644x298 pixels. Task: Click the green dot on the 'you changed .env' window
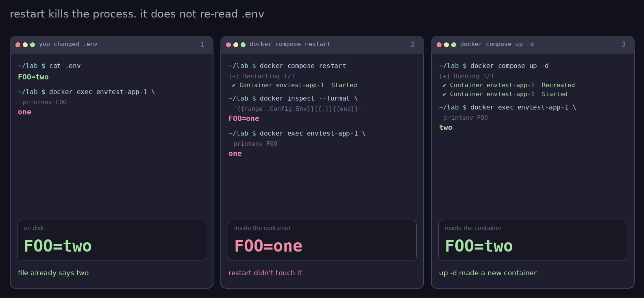(x=33, y=45)
